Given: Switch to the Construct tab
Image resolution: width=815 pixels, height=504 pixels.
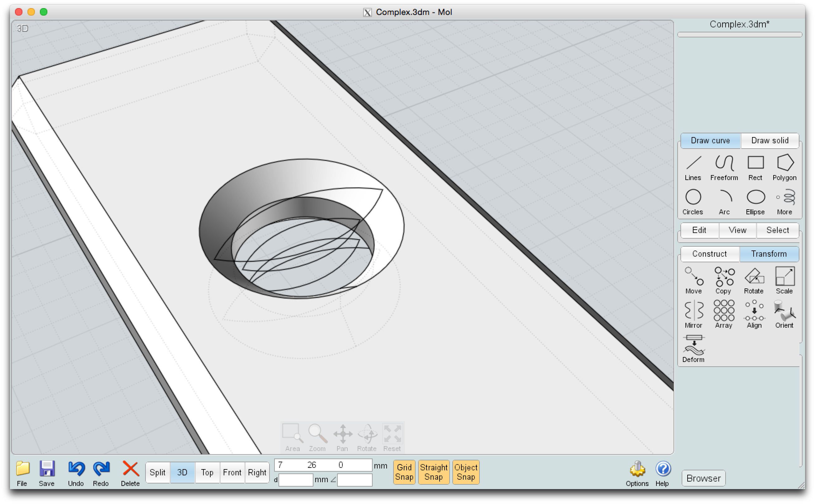Looking at the screenshot, I should click(x=710, y=254).
